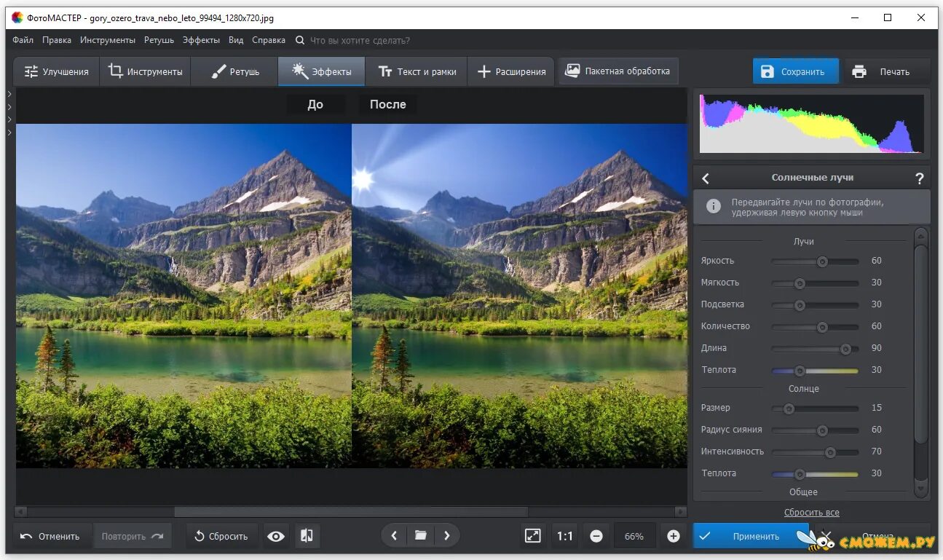The width and height of the screenshot is (943, 560).
Task: Open Инструменты tab
Action: [145, 71]
